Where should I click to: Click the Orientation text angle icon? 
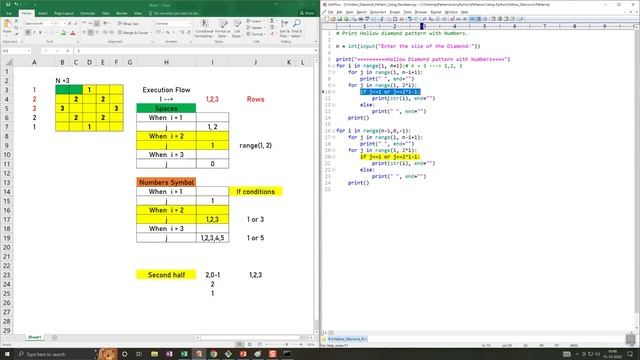pyautogui.click(x=105, y=24)
